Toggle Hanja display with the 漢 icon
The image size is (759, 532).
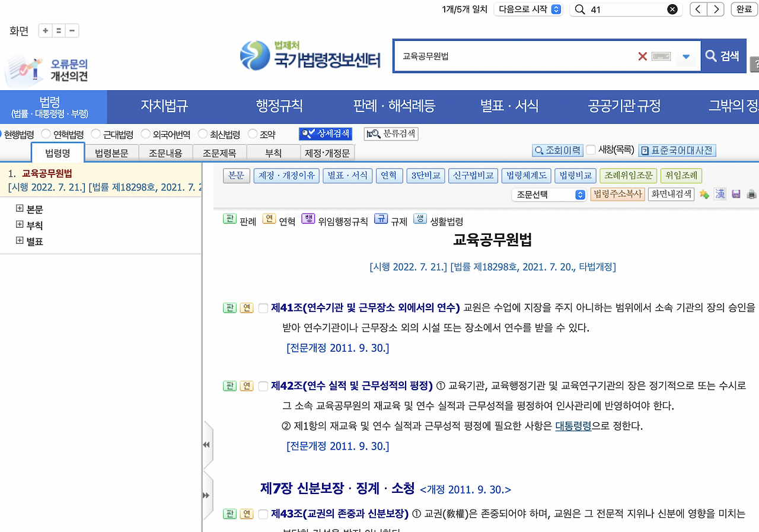(720, 193)
